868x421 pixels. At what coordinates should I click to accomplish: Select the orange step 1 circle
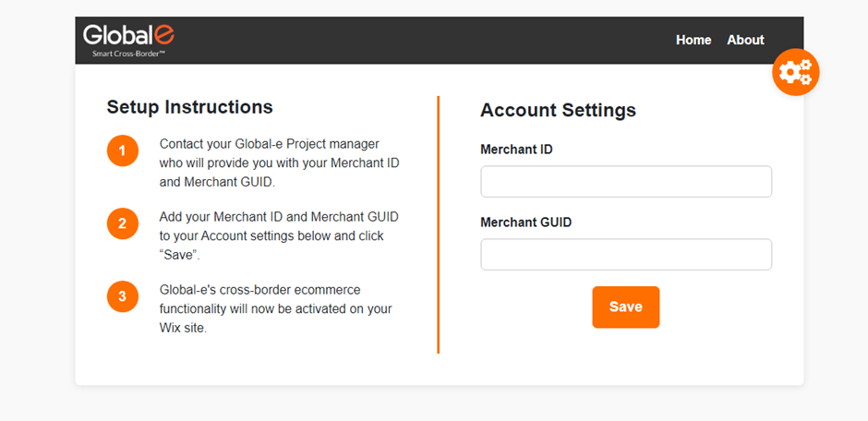[x=122, y=150]
